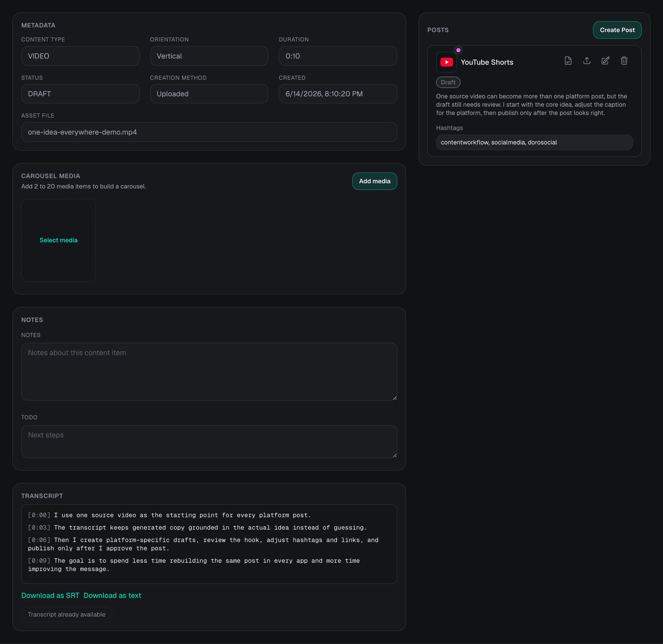663x644 pixels.
Task: Focus the Notes about this content item textarea
Action: coord(209,372)
